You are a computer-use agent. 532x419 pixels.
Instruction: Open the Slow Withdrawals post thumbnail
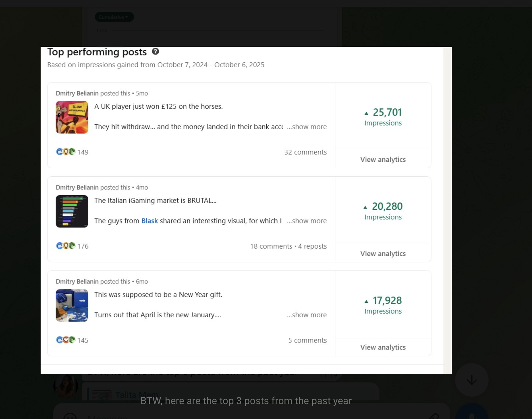click(x=72, y=117)
